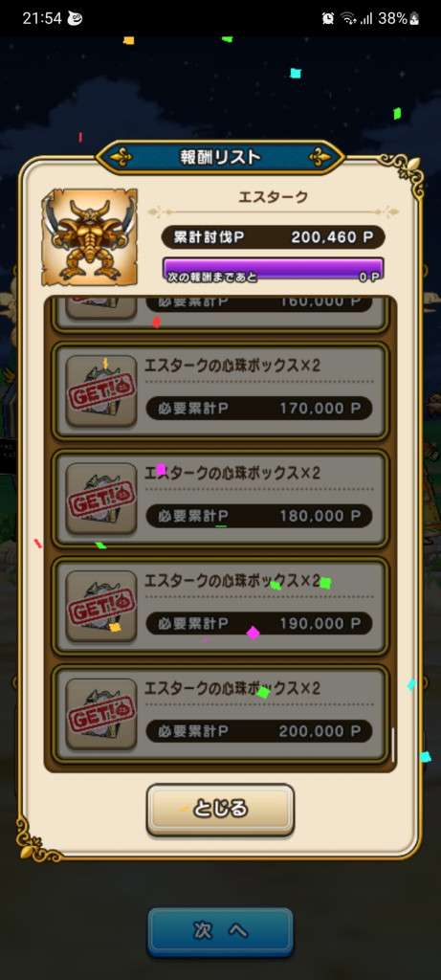Image resolution: width=441 pixels, height=980 pixels.
Task: Click the reward list scrollbar thumb
Action: pyautogui.click(x=393, y=745)
